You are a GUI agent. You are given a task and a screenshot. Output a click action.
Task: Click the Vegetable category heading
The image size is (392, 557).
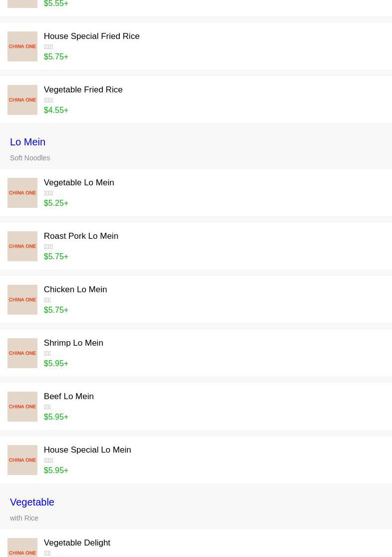(x=32, y=502)
